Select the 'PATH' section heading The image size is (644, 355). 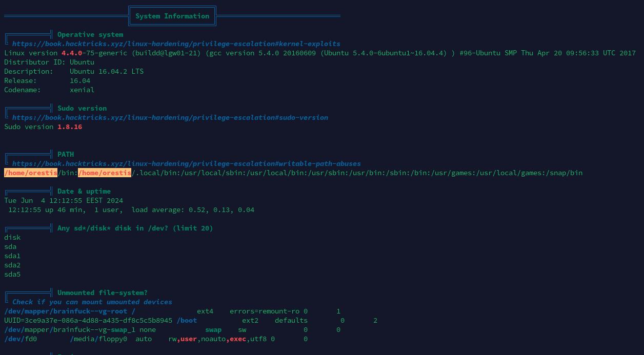(66, 154)
